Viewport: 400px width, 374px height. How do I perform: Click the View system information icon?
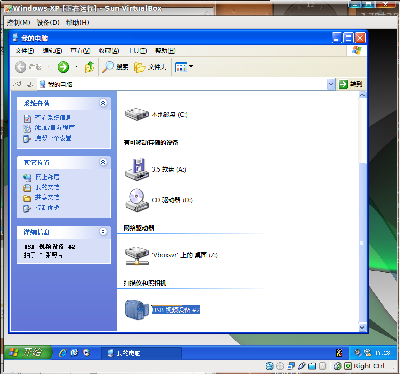(27, 118)
